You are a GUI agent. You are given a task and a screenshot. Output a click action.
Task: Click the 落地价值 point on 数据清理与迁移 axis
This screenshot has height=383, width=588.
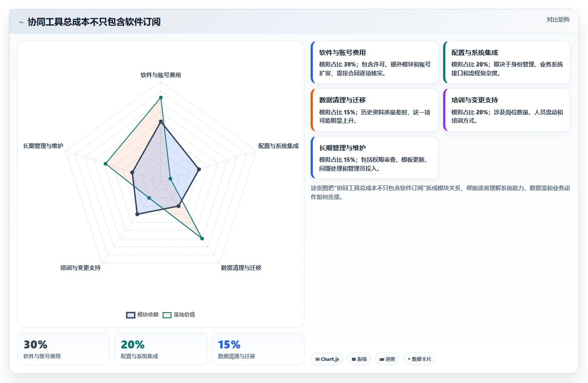[202, 239]
